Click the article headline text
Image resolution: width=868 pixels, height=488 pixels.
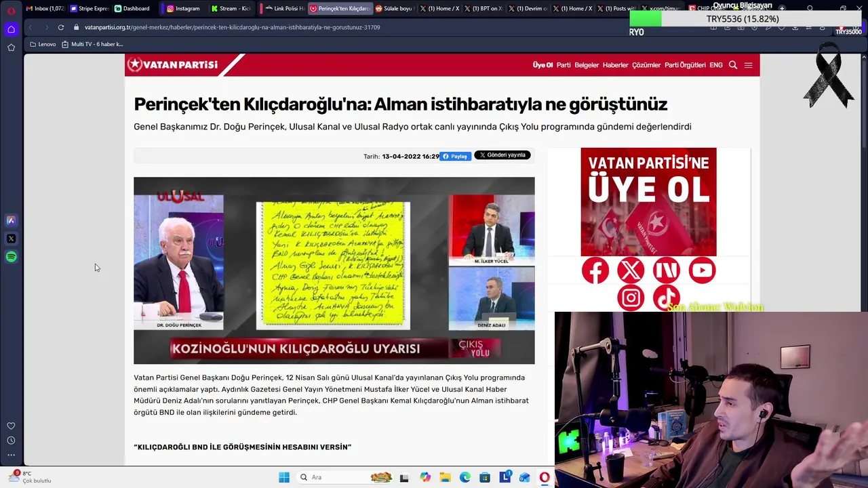[x=401, y=104]
